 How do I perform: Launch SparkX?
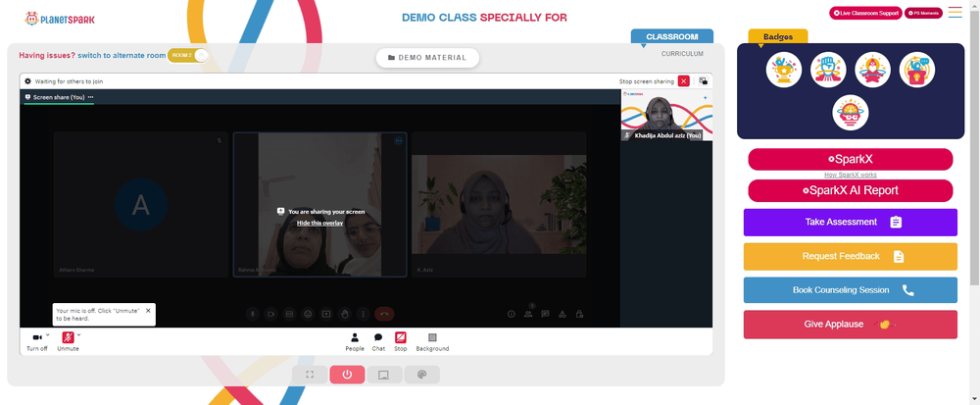[x=850, y=160]
